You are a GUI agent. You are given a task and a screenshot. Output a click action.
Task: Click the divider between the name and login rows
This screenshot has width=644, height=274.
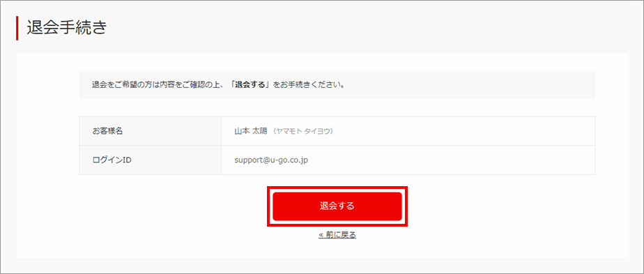tap(337, 146)
